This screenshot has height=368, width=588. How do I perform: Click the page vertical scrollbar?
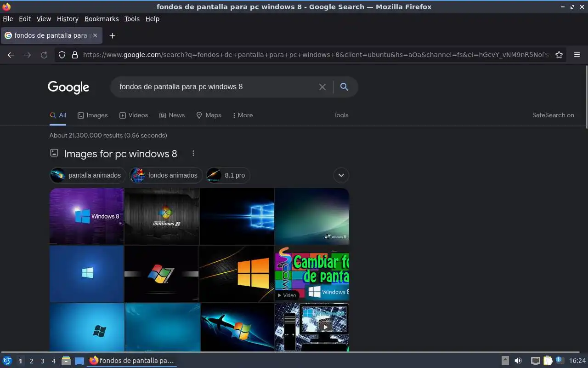tap(586, 98)
